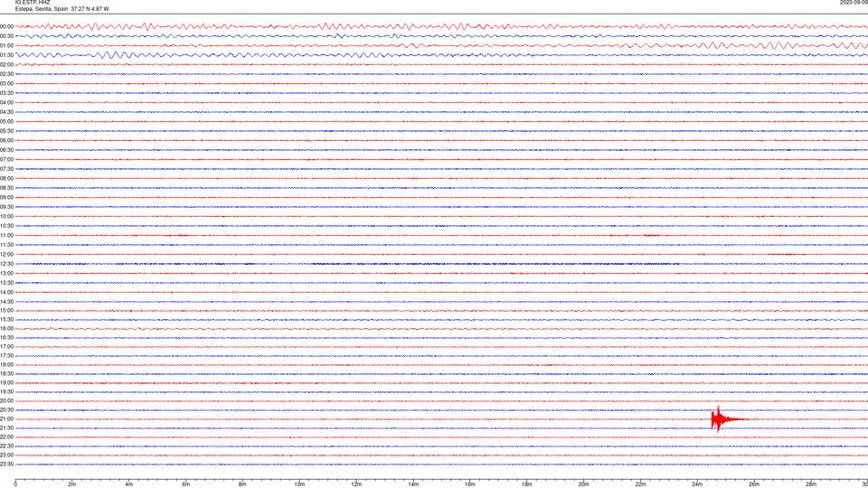
Task: Select the 15:30 trace time label
Action: tap(6, 319)
